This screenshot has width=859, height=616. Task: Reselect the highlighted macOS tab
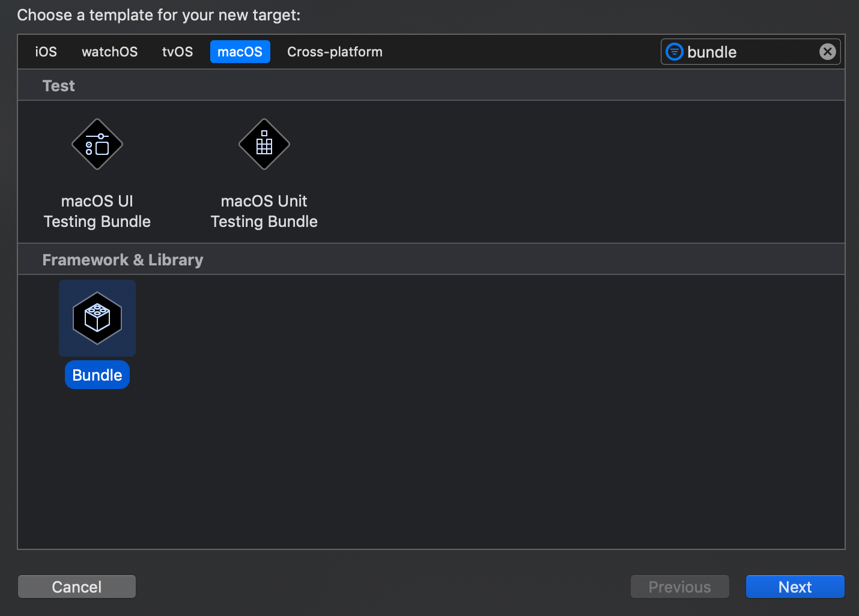tap(240, 52)
